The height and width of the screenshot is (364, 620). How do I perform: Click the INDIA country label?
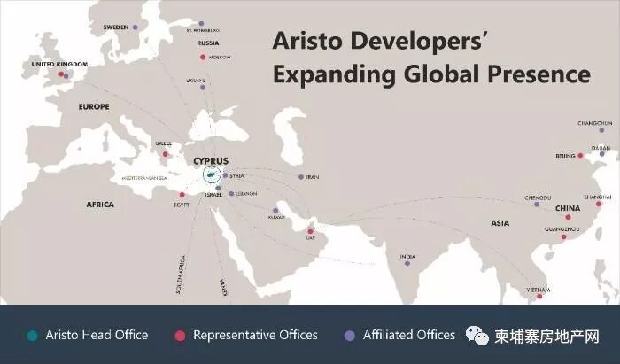pos(407,257)
